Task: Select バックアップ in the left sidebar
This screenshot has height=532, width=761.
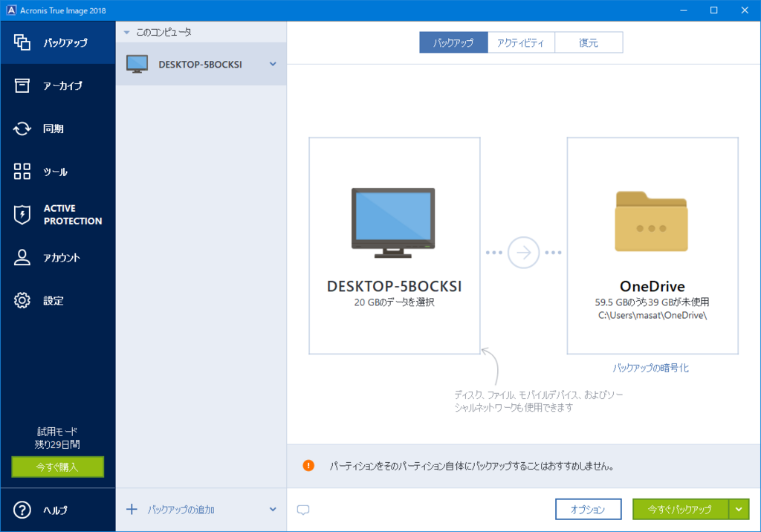Action: [x=65, y=42]
